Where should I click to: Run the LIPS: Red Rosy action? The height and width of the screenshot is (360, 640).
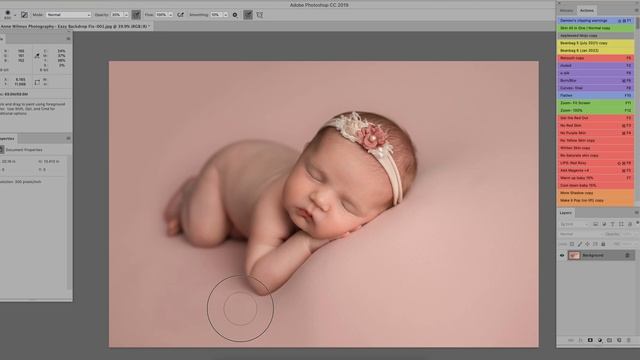pyautogui.click(x=595, y=163)
